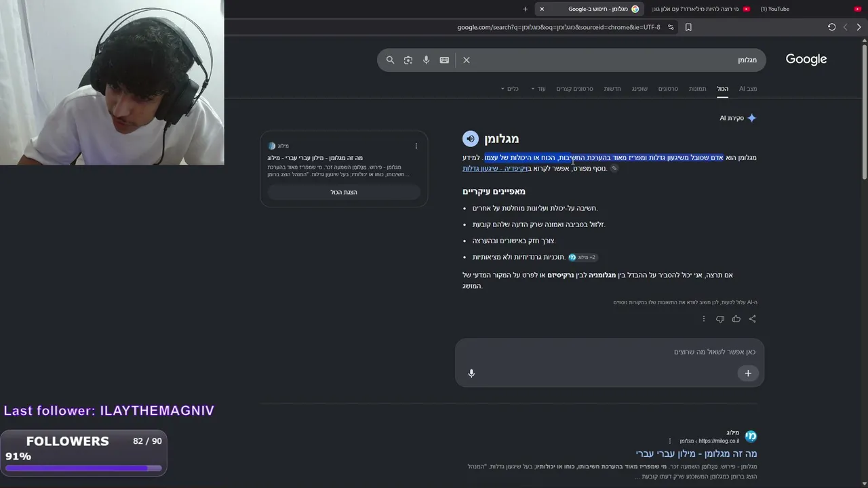Viewport: 868px width, 488px height.
Task: Expand the עוד more dropdown
Action: [538, 89]
